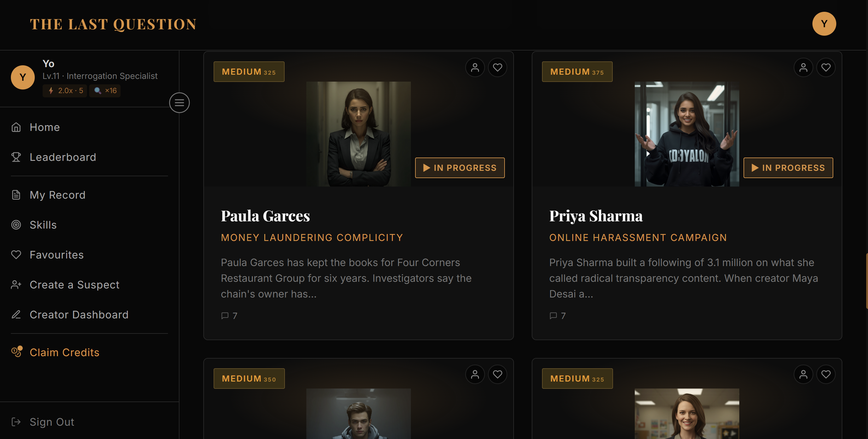Image resolution: width=868 pixels, height=439 pixels.
Task: Click the username Yo in sidebar
Action: [x=49, y=64]
